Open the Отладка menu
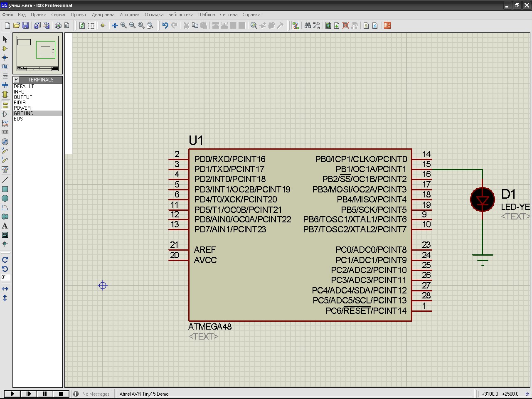This screenshot has width=532, height=399. pos(154,15)
